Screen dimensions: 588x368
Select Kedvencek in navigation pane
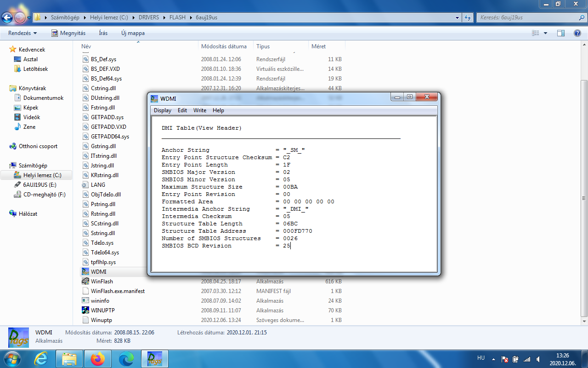click(x=32, y=49)
